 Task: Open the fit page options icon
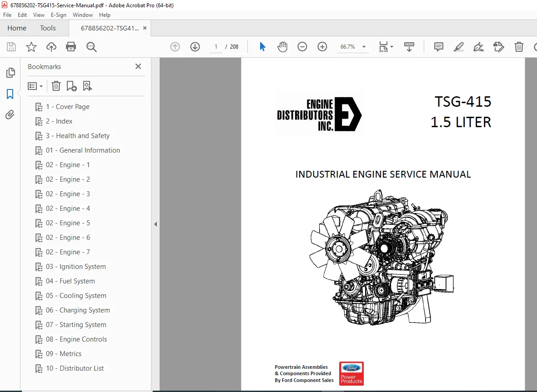pos(386,47)
